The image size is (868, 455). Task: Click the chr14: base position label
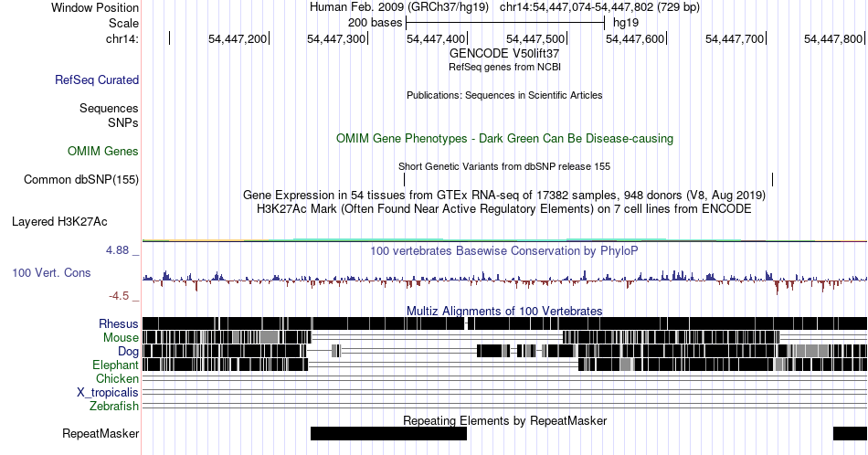[122, 38]
